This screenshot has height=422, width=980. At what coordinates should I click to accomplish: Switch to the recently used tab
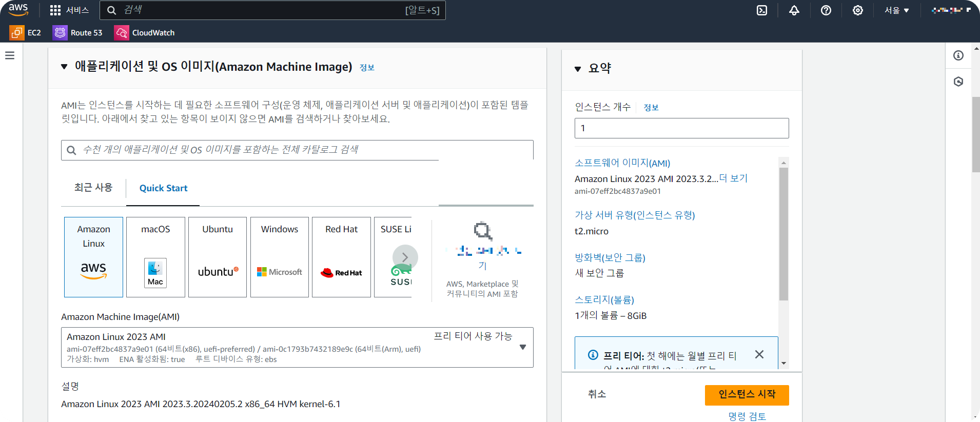(93, 188)
